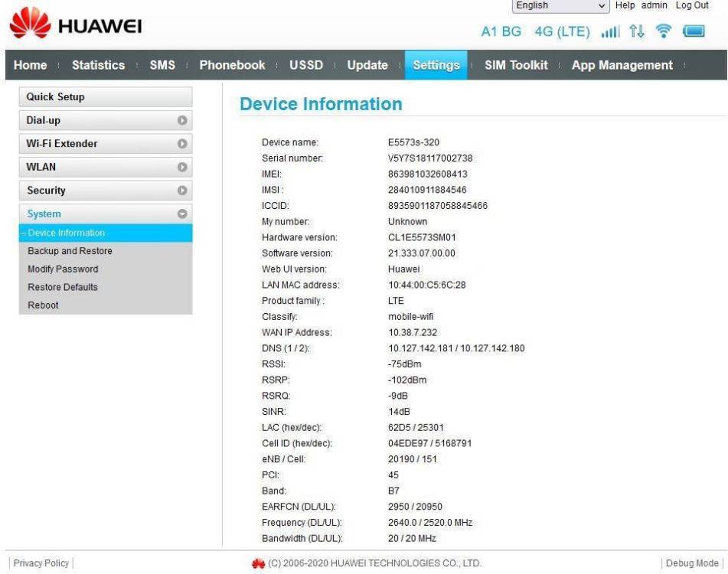Click the Dial-up sidebar label

pyautogui.click(x=43, y=121)
